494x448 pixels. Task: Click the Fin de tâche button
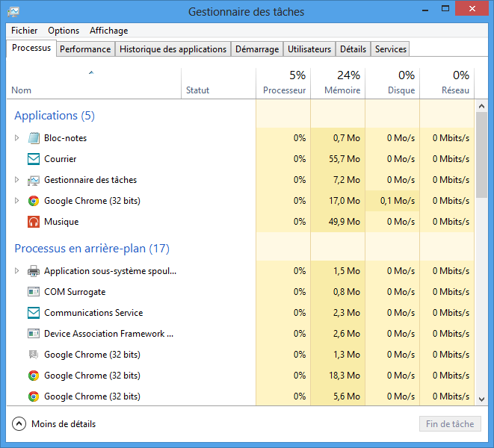pos(450,424)
